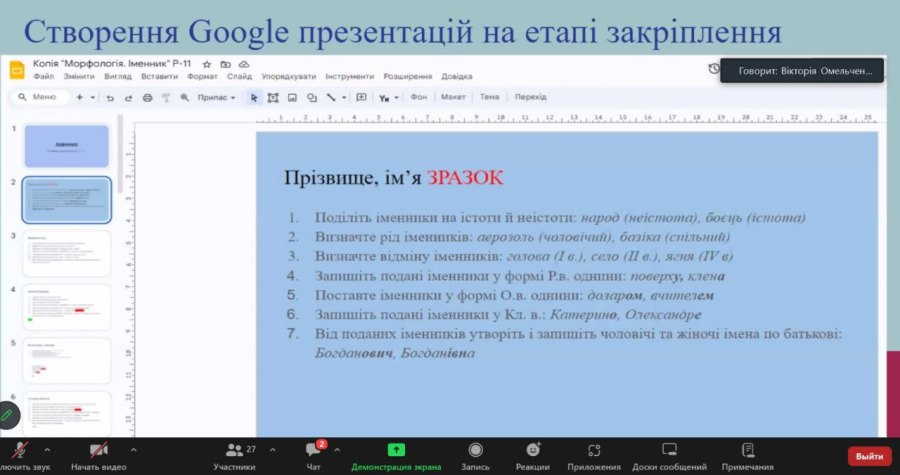
Task: Activate the paint format tool
Action: (x=166, y=98)
